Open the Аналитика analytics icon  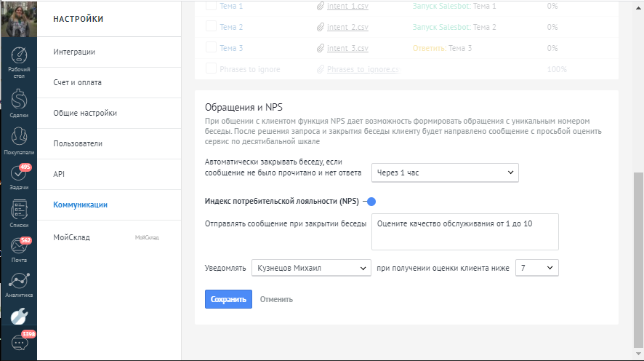pyautogui.click(x=18, y=284)
